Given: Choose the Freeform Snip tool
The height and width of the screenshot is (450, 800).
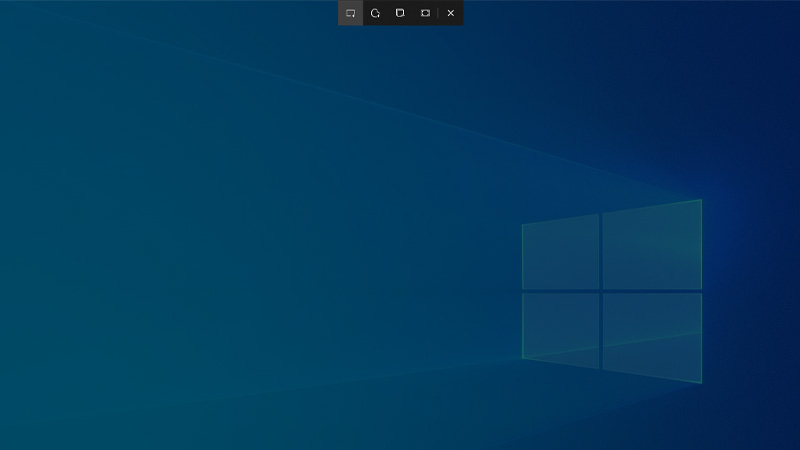Looking at the screenshot, I should (x=376, y=13).
